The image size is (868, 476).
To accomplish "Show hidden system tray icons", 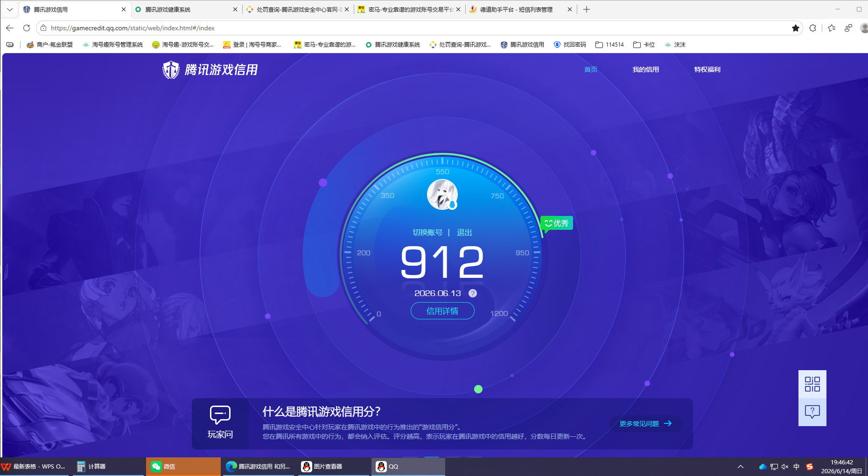I will click(x=740, y=467).
